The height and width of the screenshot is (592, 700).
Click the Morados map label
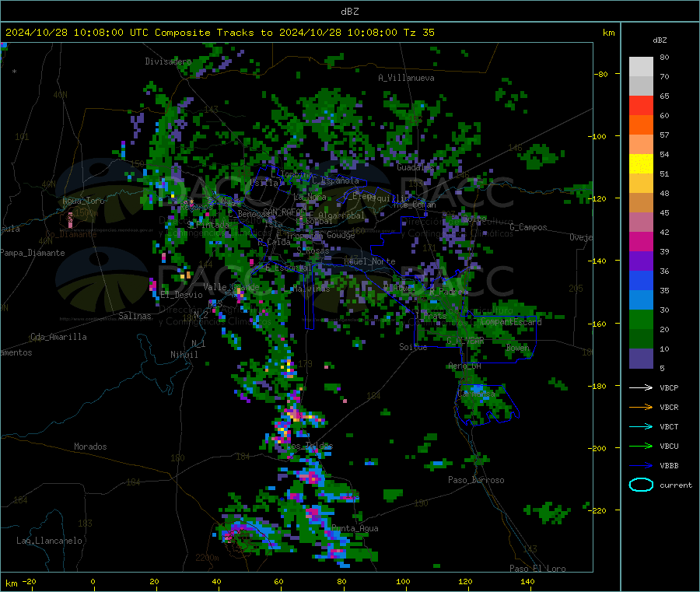90,447
